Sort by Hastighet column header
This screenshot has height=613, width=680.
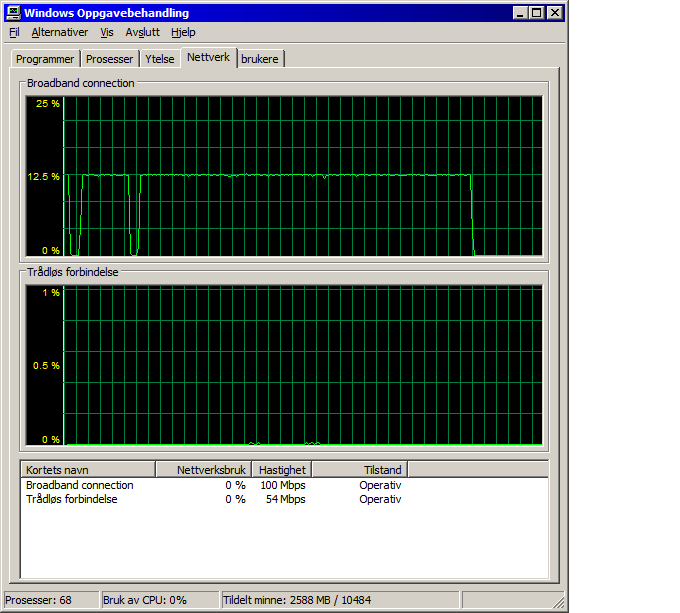(x=281, y=470)
